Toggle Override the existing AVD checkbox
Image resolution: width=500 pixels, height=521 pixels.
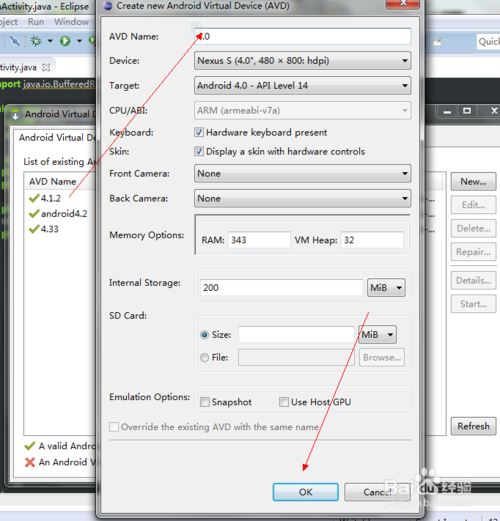pyautogui.click(x=114, y=427)
